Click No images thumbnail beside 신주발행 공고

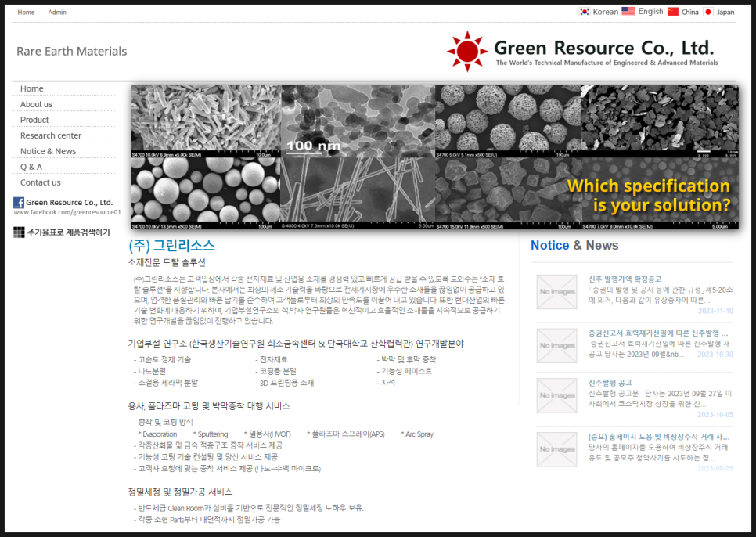coord(557,396)
